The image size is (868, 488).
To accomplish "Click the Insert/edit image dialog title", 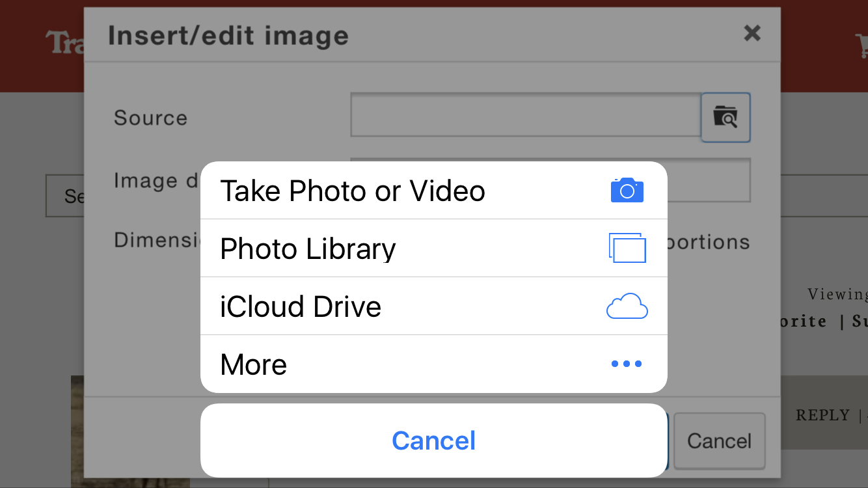I will [228, 35].
